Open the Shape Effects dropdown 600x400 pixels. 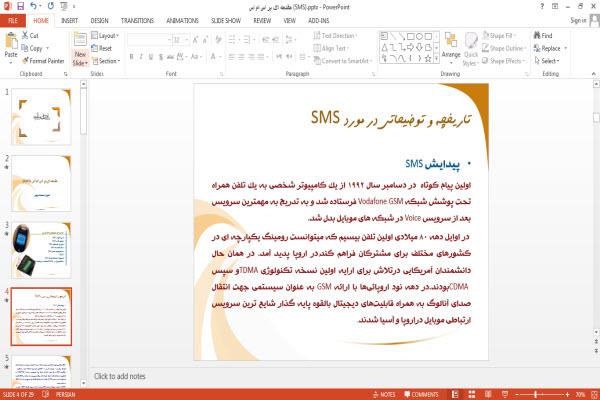click(x=503, y=60)
